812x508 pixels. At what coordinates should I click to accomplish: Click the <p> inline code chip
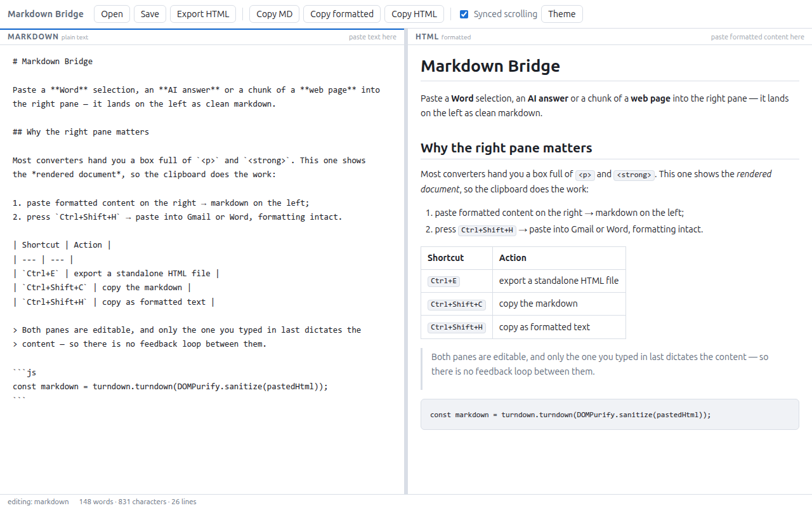pos(585,175)
